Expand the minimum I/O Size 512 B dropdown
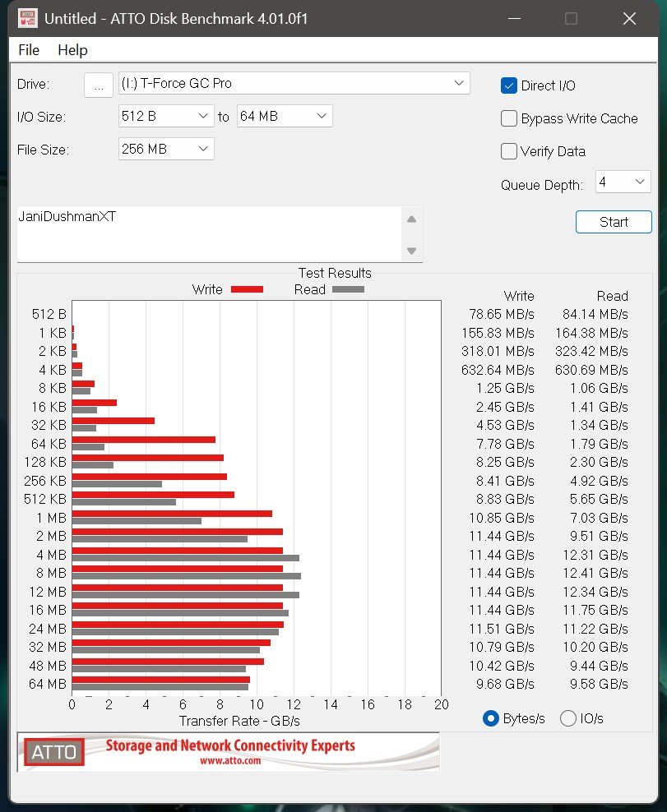 pos(166,116)
